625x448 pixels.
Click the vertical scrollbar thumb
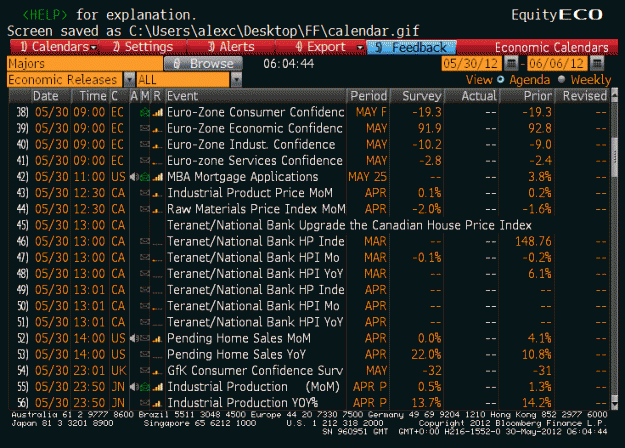pyautogui.click(x=614, y=158)
